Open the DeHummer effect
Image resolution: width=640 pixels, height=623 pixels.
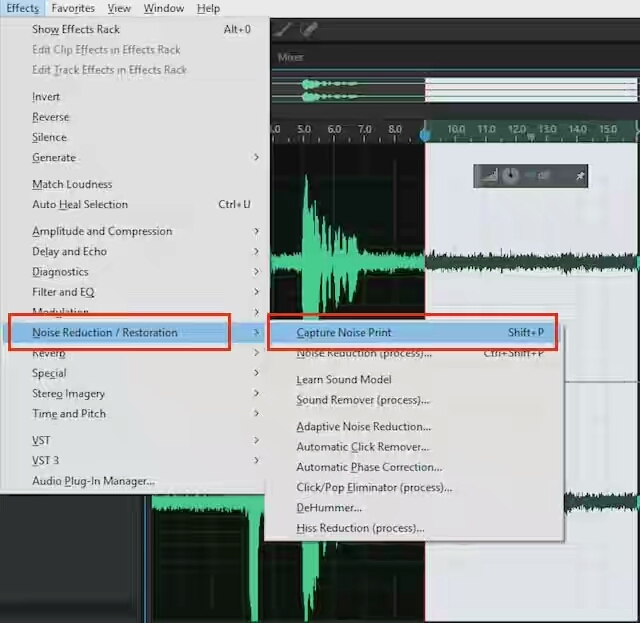pyautogui.click(x=329, y=508)
